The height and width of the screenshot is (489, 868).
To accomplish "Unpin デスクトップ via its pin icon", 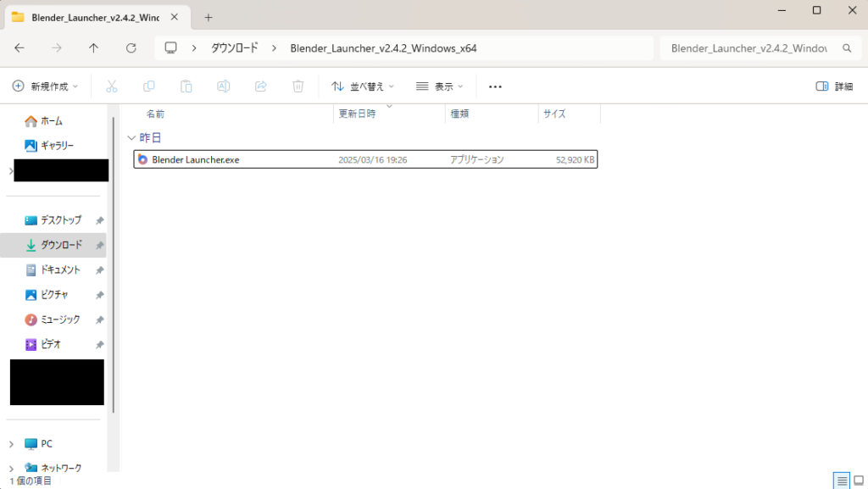I will (x=100, y=220).
